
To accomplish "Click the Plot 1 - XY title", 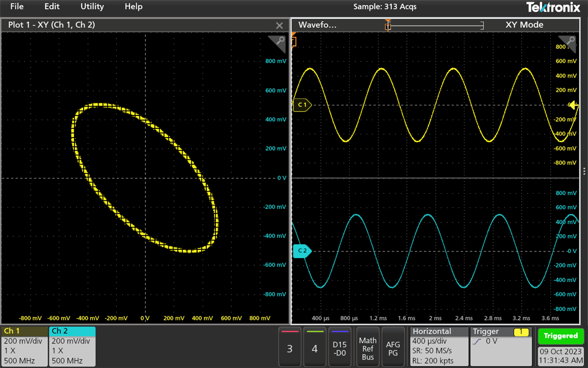I will tap(52, 25).
